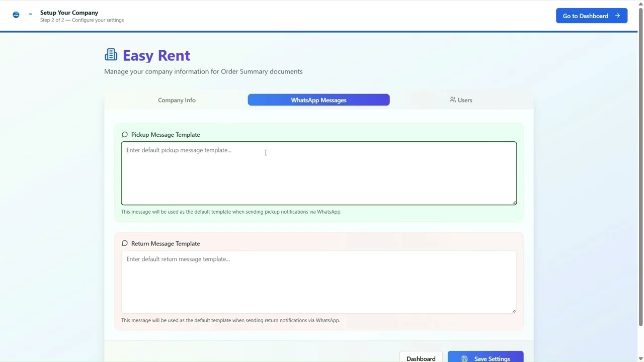This screenshot has height=362, width=644.
Task: Save settings with the Save Settings button
Action: [486, 357]
